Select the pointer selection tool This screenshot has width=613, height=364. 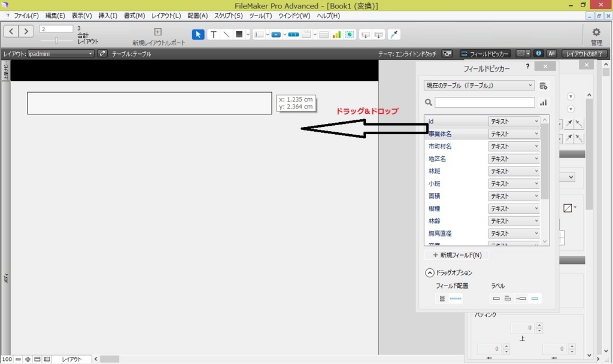tap(198, 34)
